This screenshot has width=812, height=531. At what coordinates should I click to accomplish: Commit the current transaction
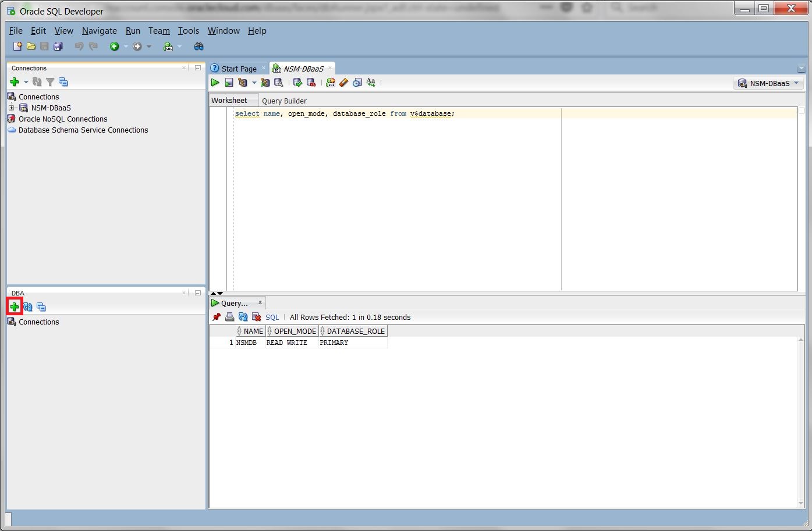[297, 83]
